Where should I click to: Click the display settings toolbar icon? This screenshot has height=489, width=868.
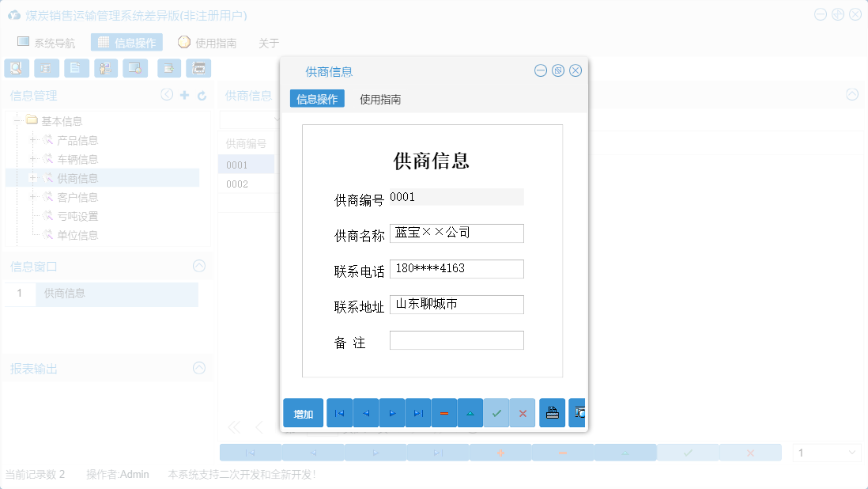[x=134, y=68]
